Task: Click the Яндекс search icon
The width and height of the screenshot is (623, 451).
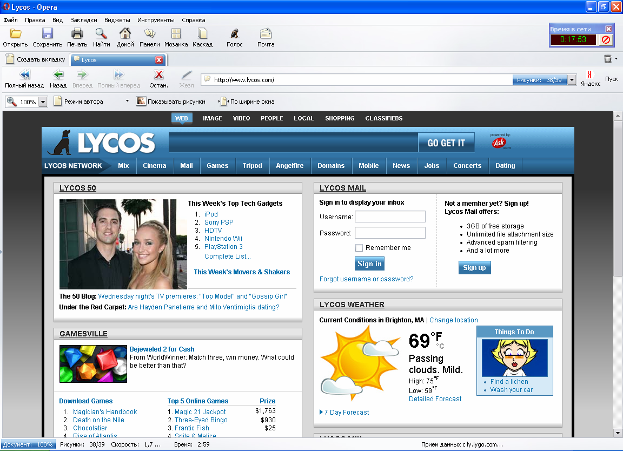Action: [x=590, y=74]
